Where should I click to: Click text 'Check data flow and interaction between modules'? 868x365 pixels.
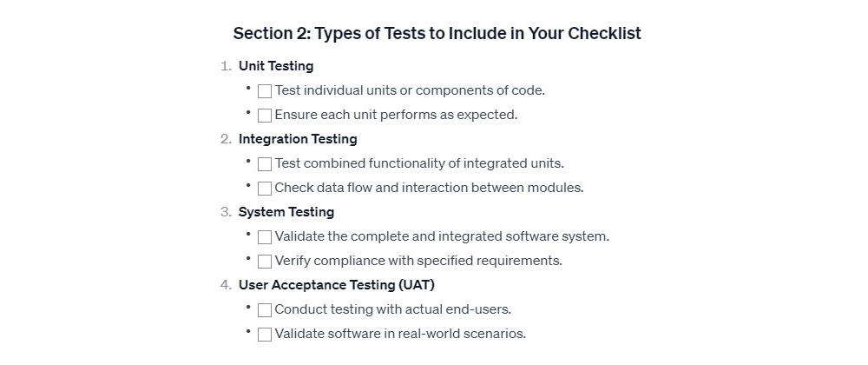[x=429, y=188]
